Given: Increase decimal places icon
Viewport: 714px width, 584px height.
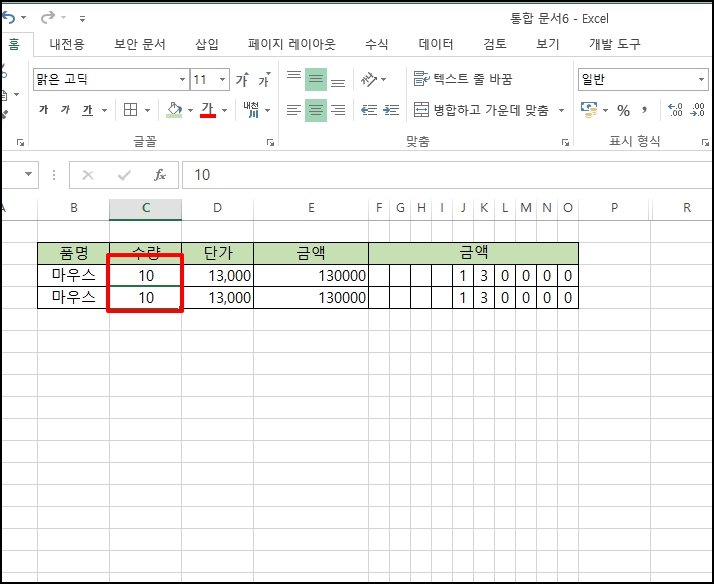Looking at the screenshot, I should (x=675, y=110).
